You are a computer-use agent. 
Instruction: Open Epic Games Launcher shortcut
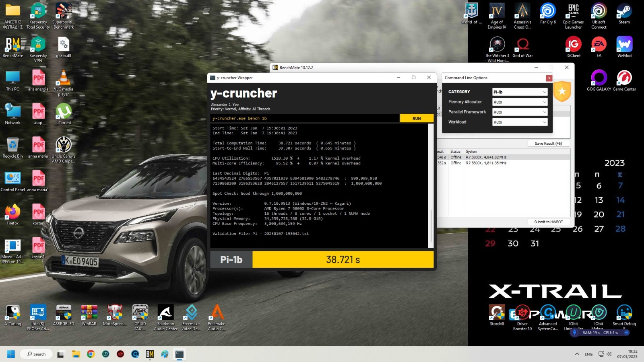573,16
